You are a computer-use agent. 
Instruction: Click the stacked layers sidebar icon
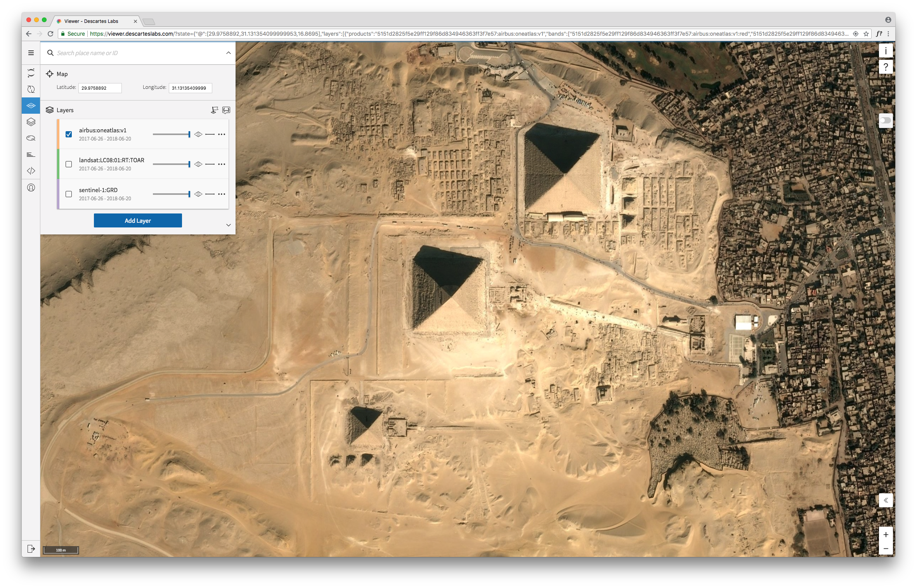[x=31, y=122]
